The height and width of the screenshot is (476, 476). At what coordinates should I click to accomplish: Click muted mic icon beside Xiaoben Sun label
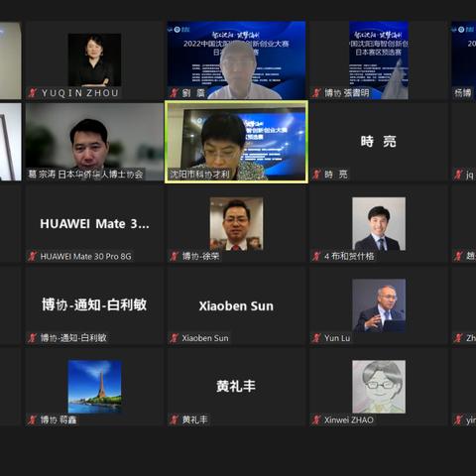point(175,338)
